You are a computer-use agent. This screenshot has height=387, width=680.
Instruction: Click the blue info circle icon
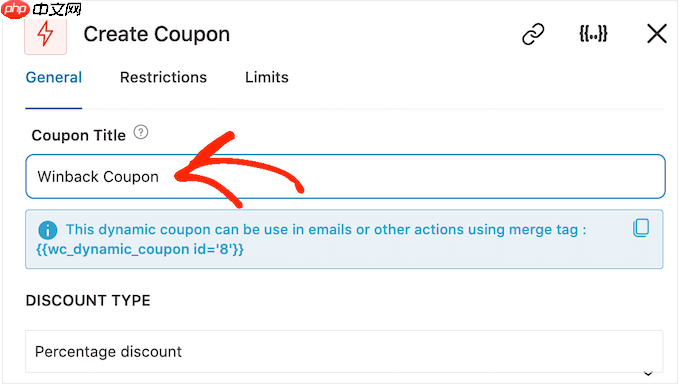coord(48,230)
